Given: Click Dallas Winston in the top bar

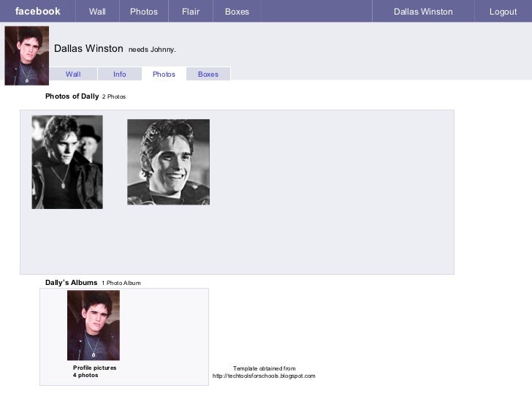Looking at the screenshot, I should click(423, 12).
